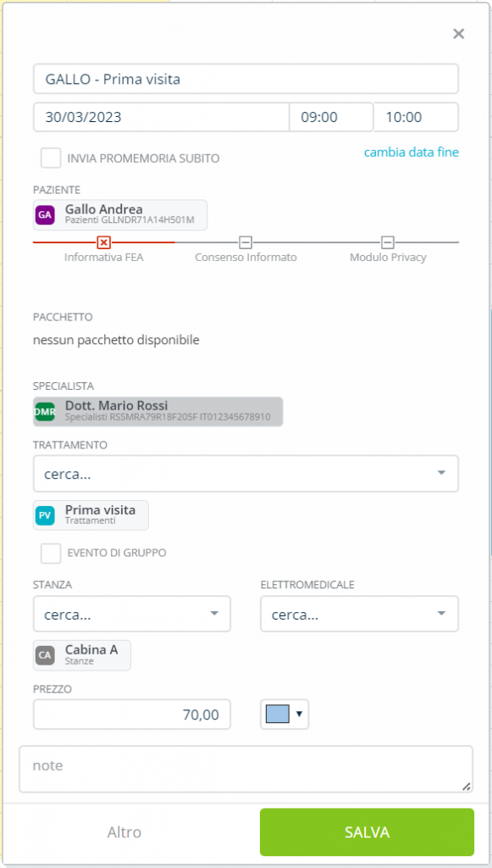Click the gray CA Cabina A icon
The height and width of the screenshot is (868, 492).
[46, 655]
